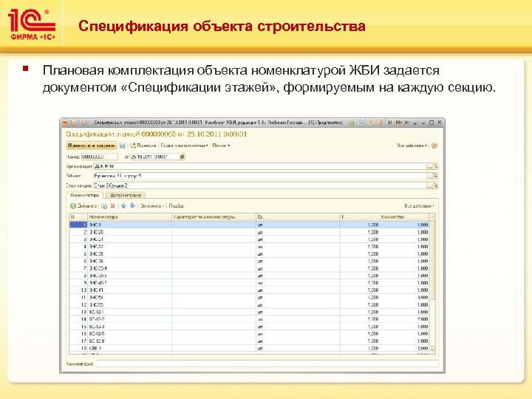The width and height of the screenshot is (532, 399).
Task: Click the Комментарий input field
Action: point(267,364)
